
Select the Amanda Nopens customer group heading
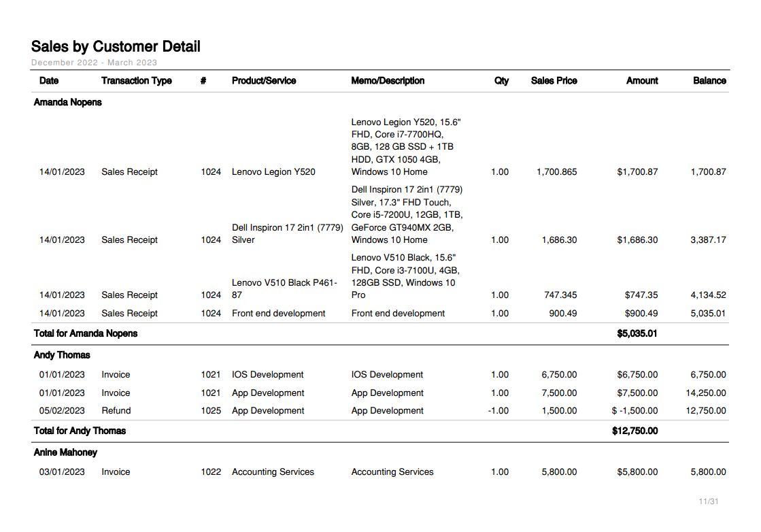pyautogui.click(x=68, y=103)
